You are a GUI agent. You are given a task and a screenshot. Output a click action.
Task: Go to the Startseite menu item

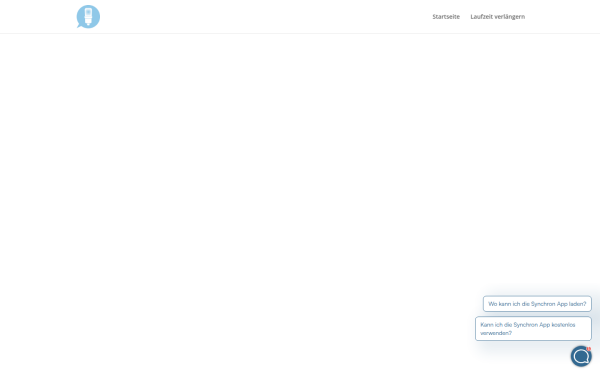pos(446,17)
